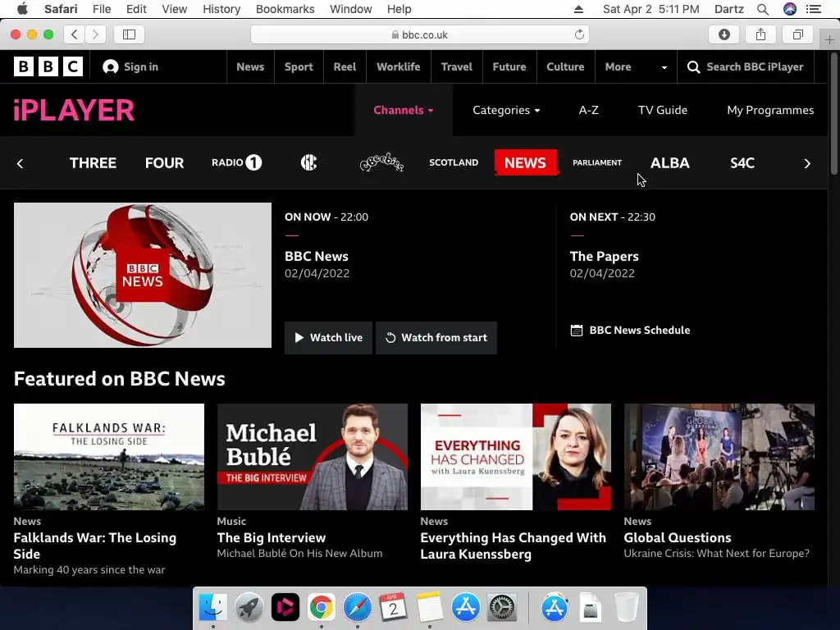Viewport: 840px width, 630px height.
Task: Open the Worklife link
Action: coord(399,67)
